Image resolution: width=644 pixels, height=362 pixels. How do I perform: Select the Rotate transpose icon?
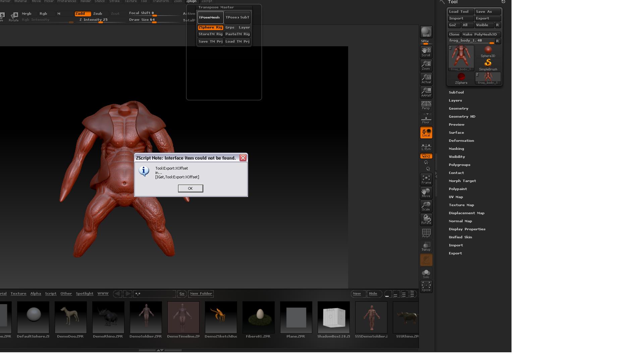tap(426, 219)
